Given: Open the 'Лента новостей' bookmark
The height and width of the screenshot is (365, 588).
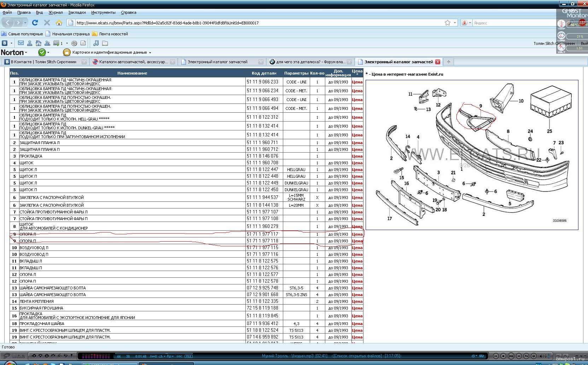Looking at the screenshot, I should pos(113,34).
